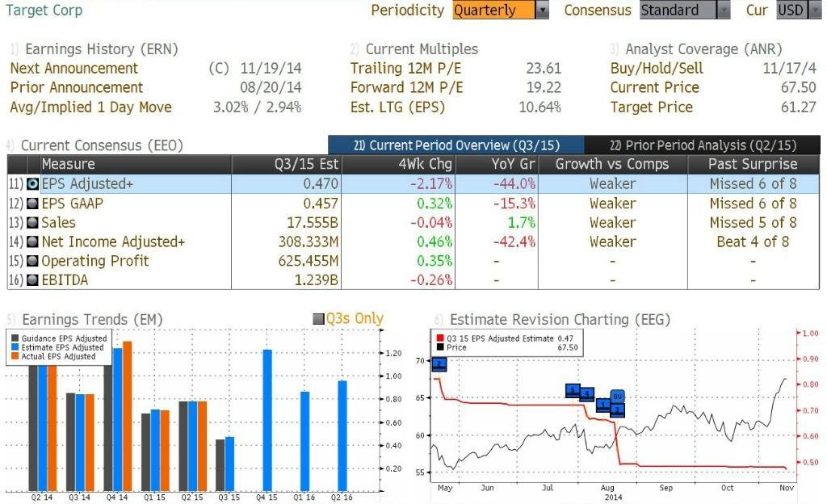
Task: Click EPS GAAP estimate 0.457
Action: tap(321, 204)
